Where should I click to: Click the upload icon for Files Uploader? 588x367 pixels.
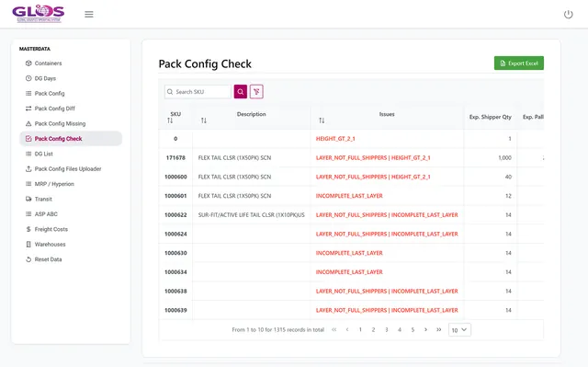[x=28, y=169]
